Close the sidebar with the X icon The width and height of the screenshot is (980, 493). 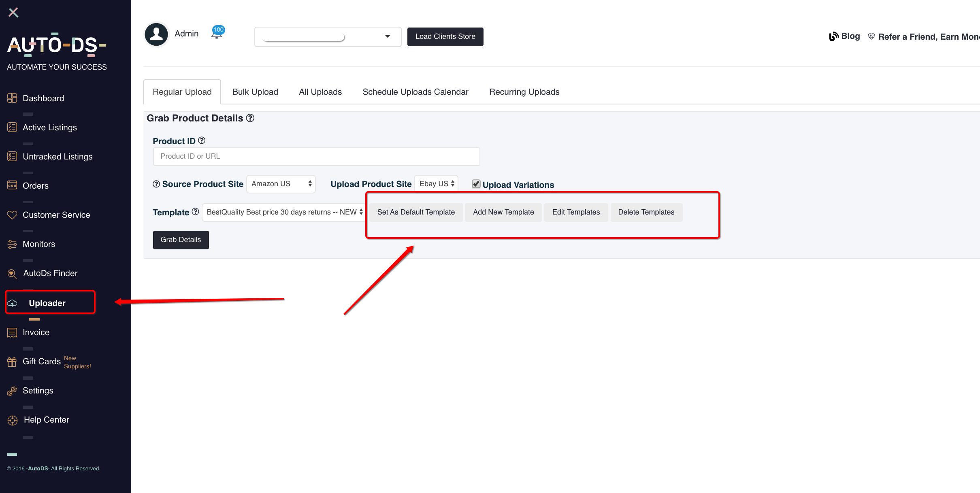click(13, 13)
